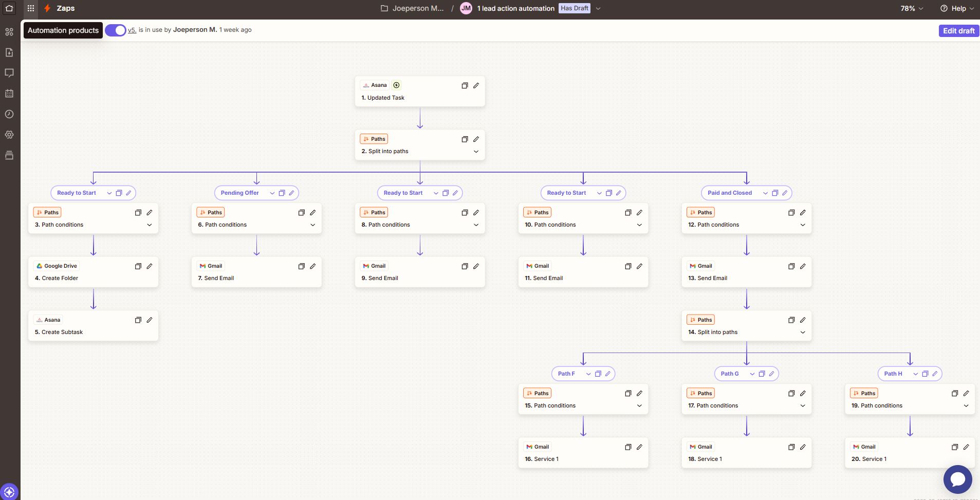Edit step 5 Create Subtask

click(150, 320)
